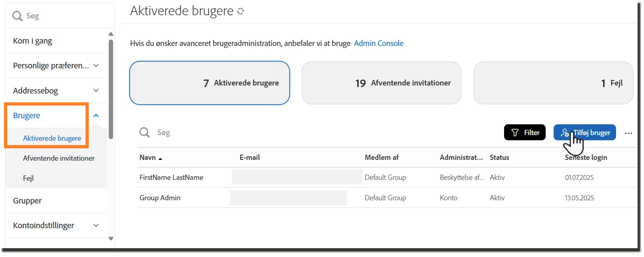
Task: Click the Filter button
Action: pyautogui.click(x=525, y=132)
